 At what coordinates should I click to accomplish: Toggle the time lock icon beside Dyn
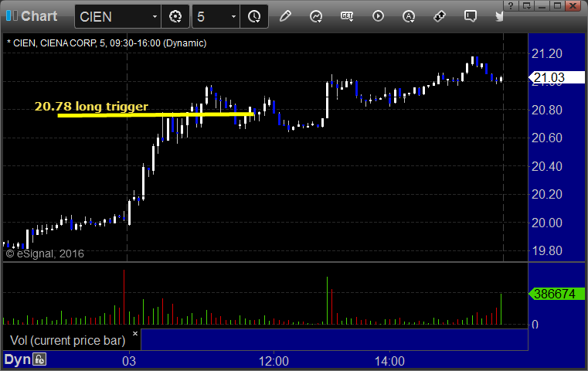(x=39, y=359)
